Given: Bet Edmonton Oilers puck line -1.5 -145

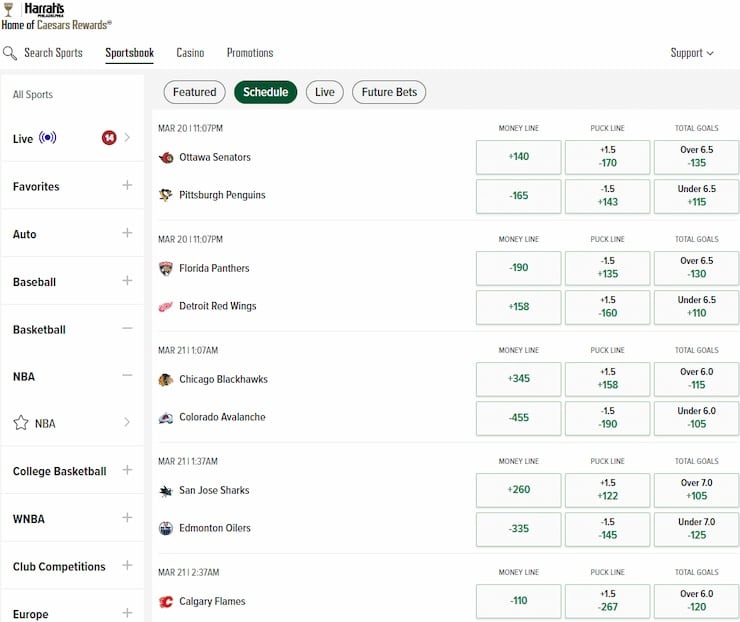Looking at the screenshot, I should click(607, 529).
